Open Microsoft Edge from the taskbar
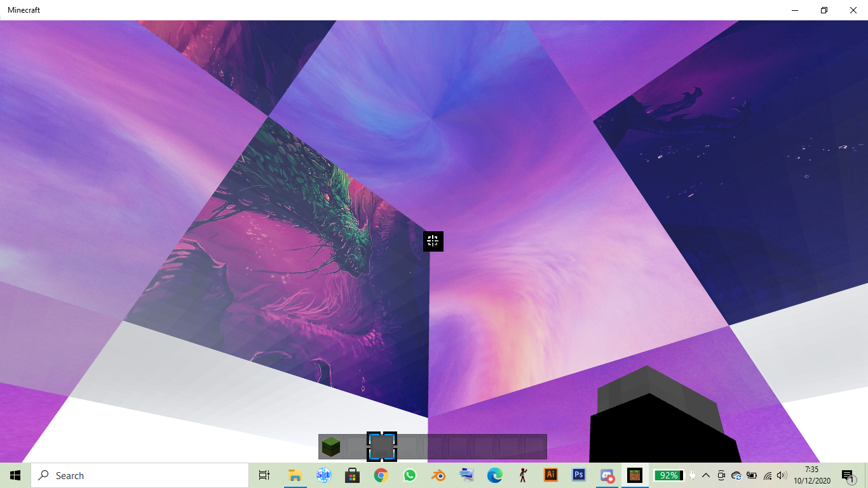This screenshot has height=488, width=868. click(x=495, y=475)
